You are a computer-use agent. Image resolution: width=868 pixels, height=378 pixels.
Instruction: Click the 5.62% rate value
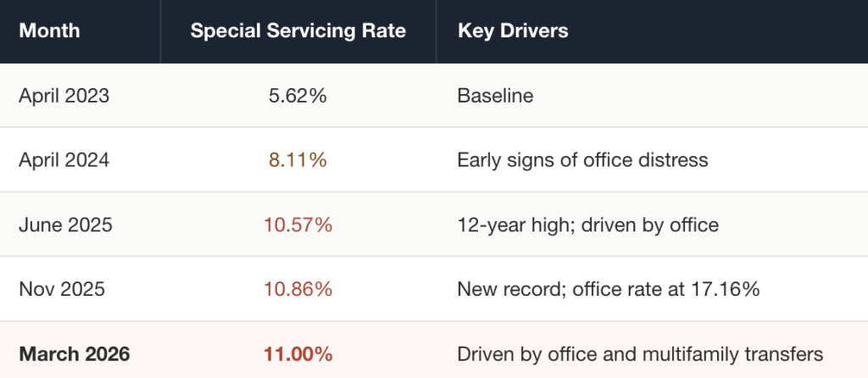coord(298,96)
